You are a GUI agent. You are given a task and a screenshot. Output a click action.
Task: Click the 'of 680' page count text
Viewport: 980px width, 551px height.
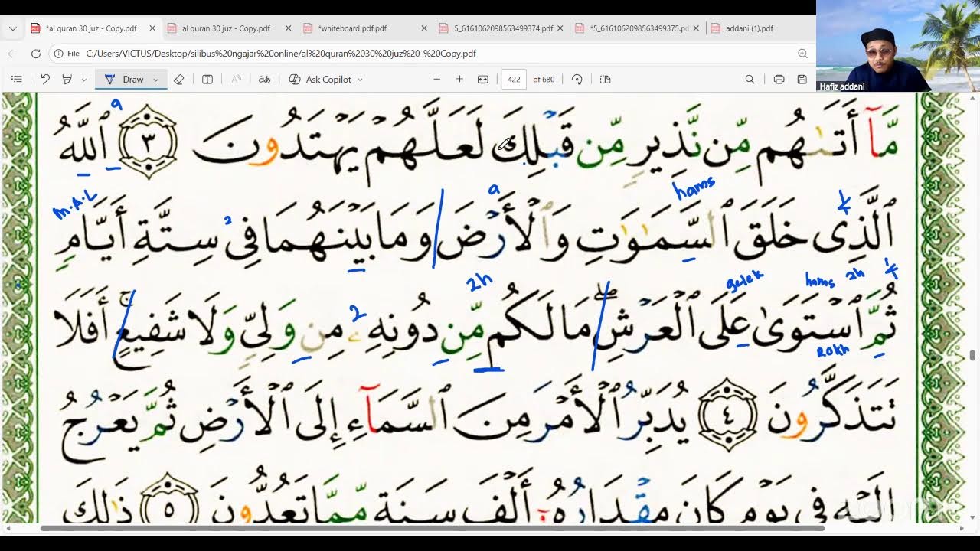coord(544,80)
